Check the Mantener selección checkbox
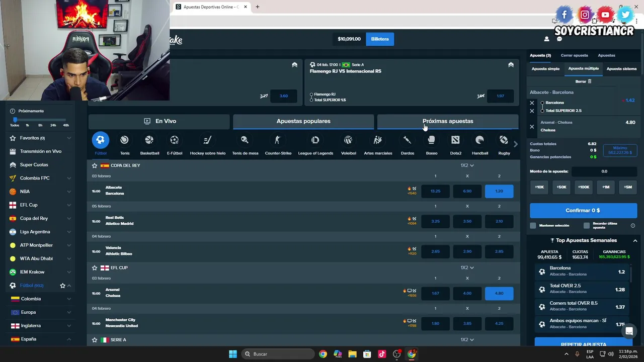 point(533,226)
